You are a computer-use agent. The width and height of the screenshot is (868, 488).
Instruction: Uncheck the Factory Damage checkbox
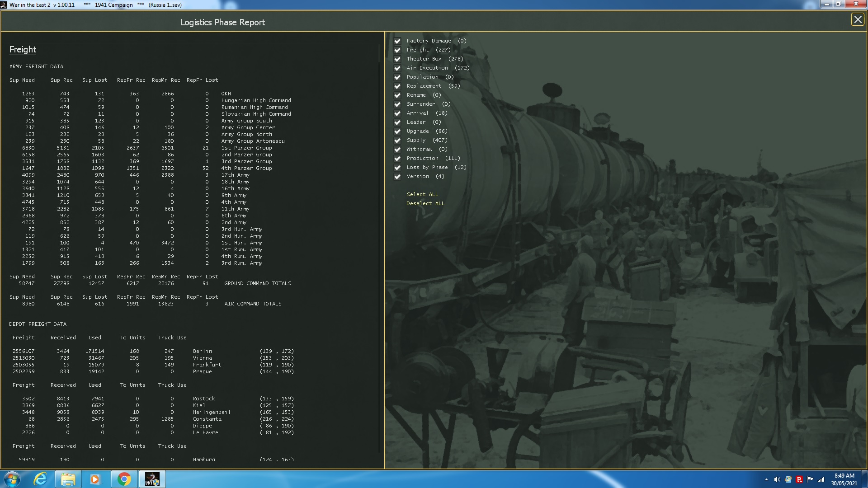tap(397, 41)
